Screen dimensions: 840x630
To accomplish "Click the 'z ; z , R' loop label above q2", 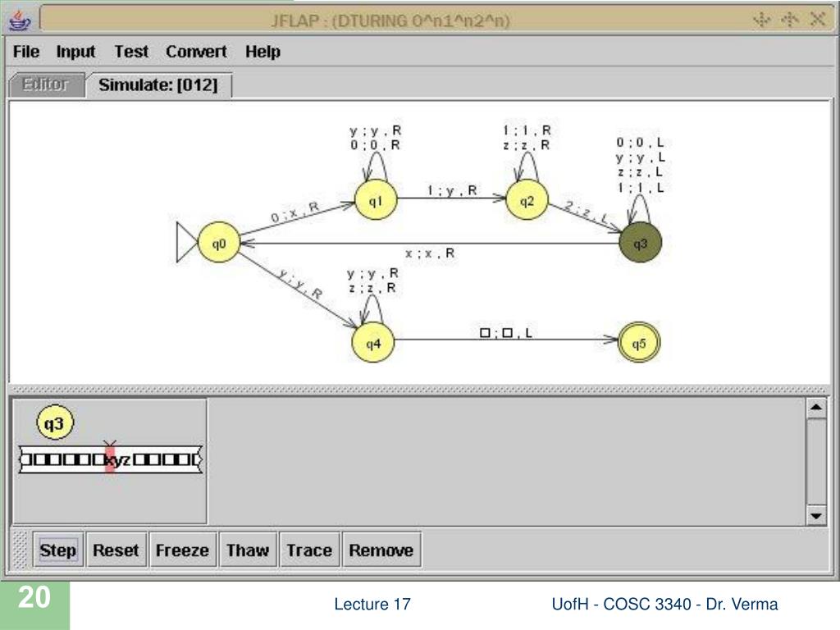I will (x=527, y=145).
